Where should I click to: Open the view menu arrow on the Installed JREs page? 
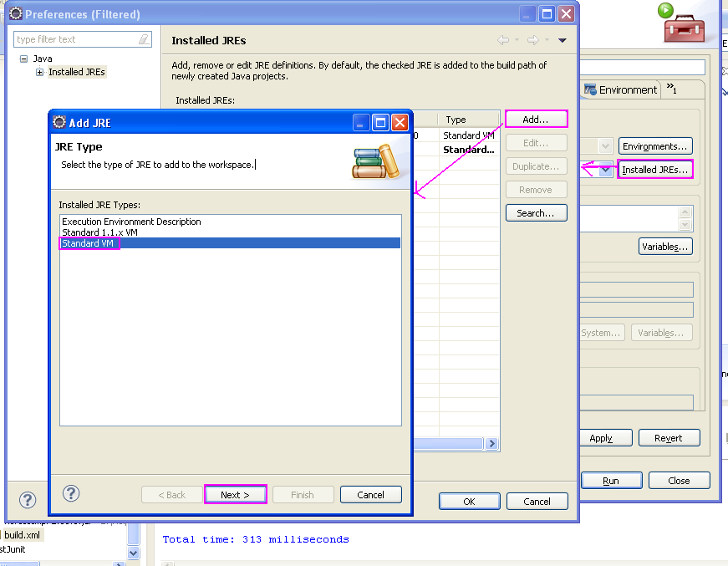562,39
